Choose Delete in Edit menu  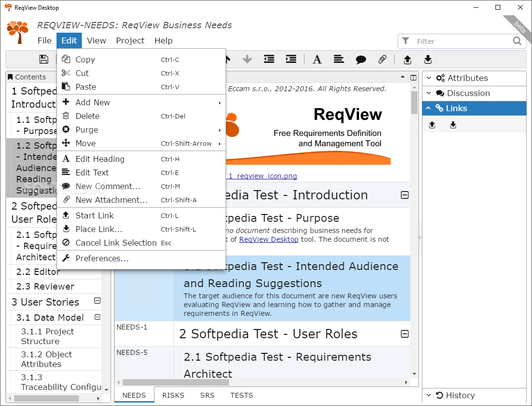point(141,116)
